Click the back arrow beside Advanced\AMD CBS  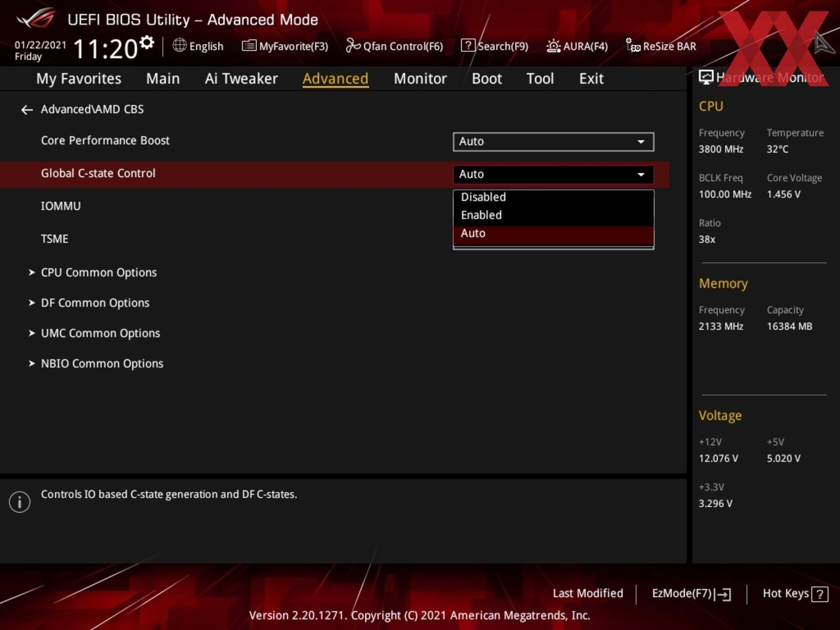(27, 110)
